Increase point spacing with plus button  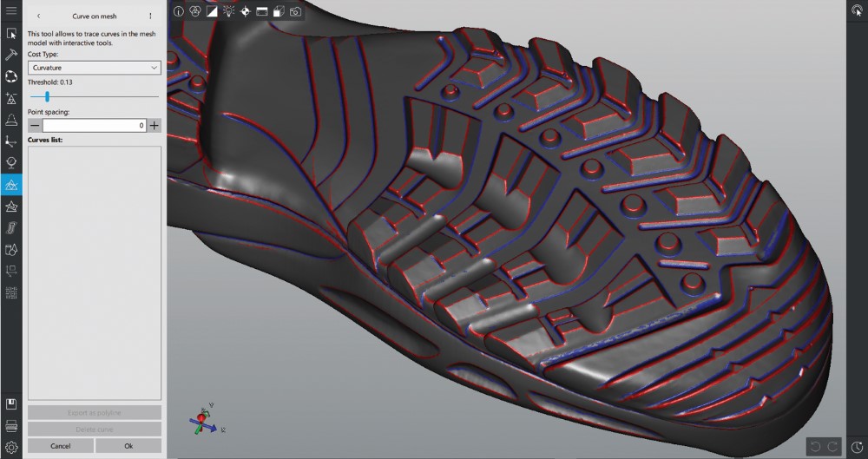point(155,125)
